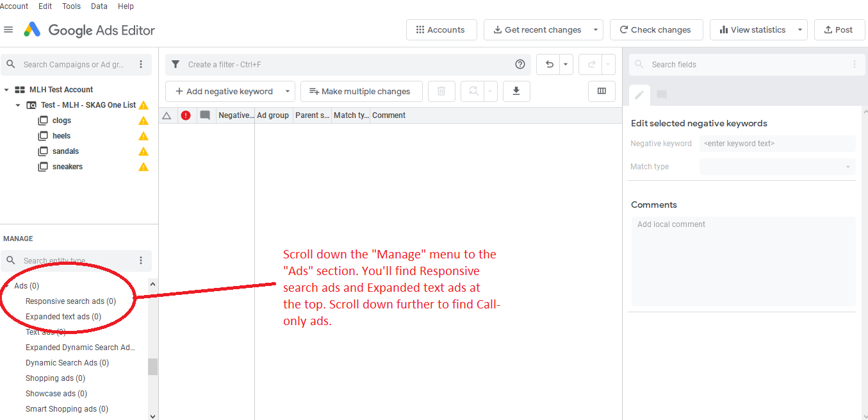Viewport: 868px width, 420px height.
Task: Select MLH Test Account in tree
Action: pyautogui.click(x=61, y=90)
